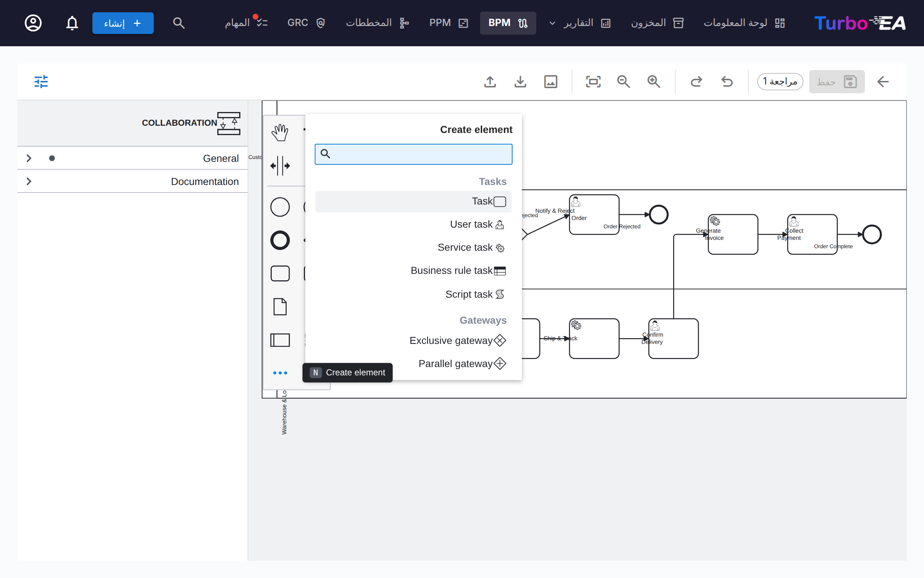Click the upload arrow icon in the toolbar

tap(490, 81)
